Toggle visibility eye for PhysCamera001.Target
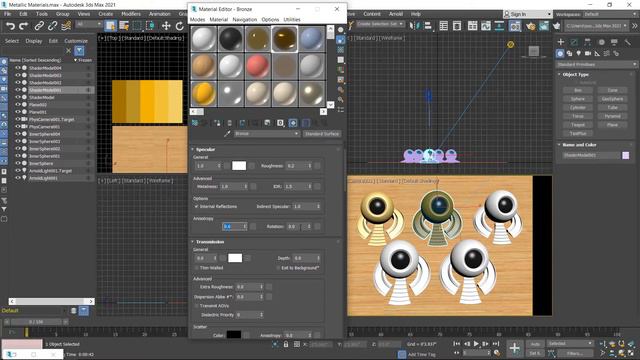Screen dimensions: 640x360 tap(18, 119)
